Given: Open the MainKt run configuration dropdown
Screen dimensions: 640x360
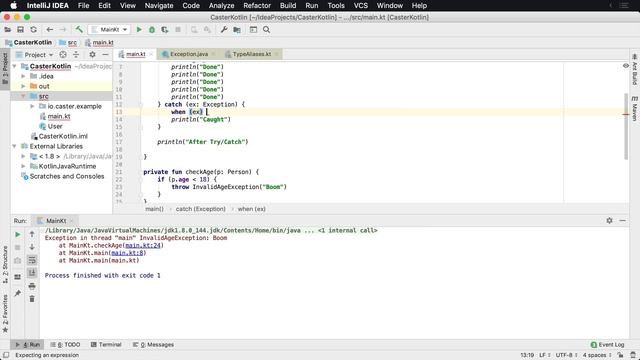Looking at the screenshot, I should pos(109,29).
